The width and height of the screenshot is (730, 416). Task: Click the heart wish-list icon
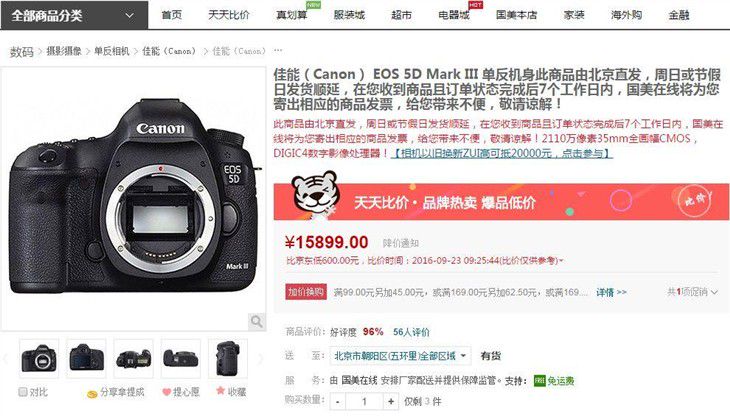[x=166, y=392]
